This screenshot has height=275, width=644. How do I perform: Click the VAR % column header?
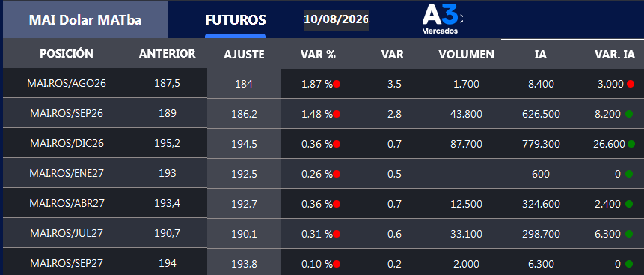coord(318,55)
